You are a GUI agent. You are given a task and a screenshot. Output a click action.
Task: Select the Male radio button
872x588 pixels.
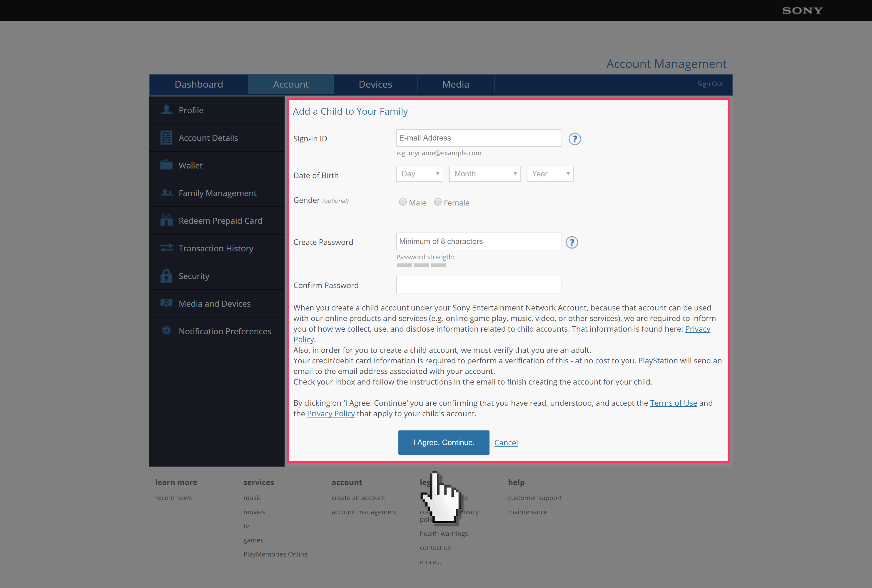[x=402, y=201]
